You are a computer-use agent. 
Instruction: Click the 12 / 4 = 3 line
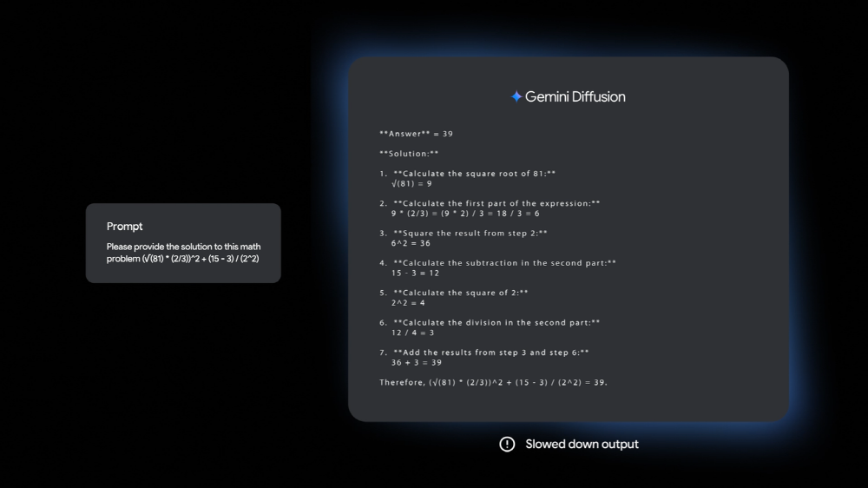[412, 333]
